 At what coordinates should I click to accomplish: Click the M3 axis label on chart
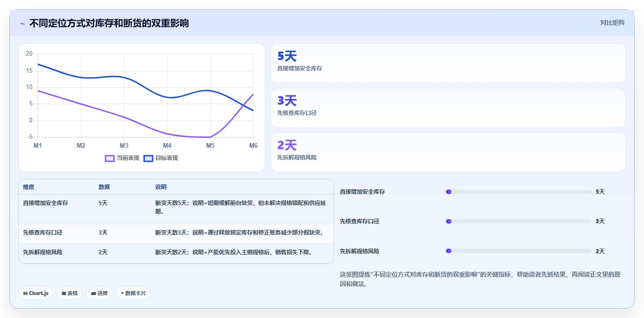point(124,145)
